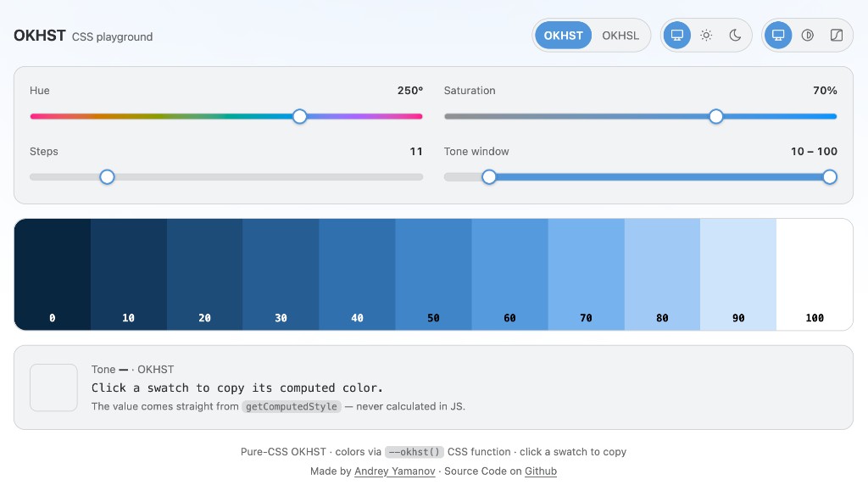Click the Hue slider handle
868x502 pixels.
coord(299,116)
